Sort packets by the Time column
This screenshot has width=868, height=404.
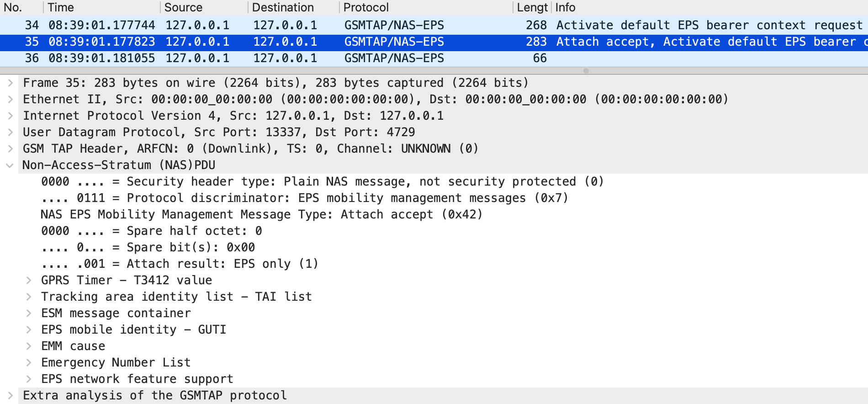click(x=101, y=7)
